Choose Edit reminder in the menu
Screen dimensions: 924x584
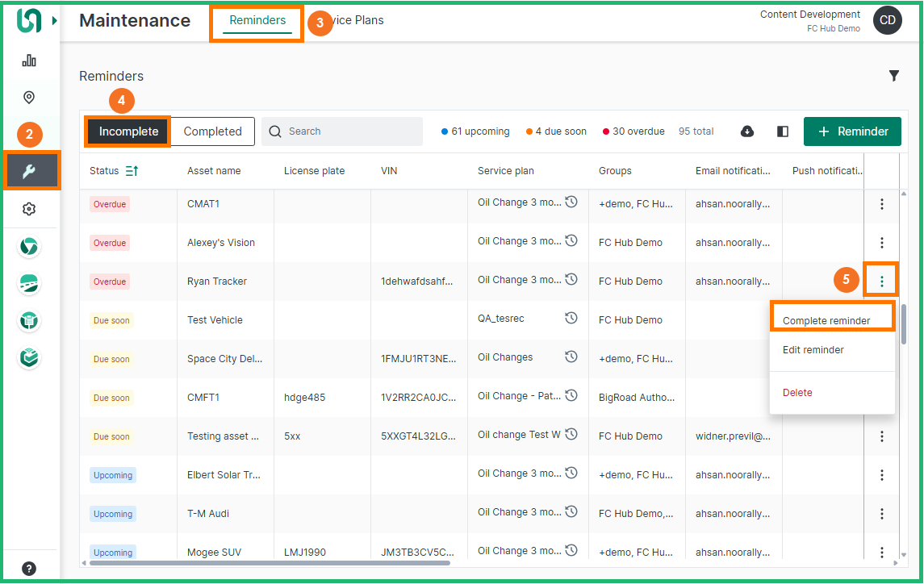(x=813, y=350)
